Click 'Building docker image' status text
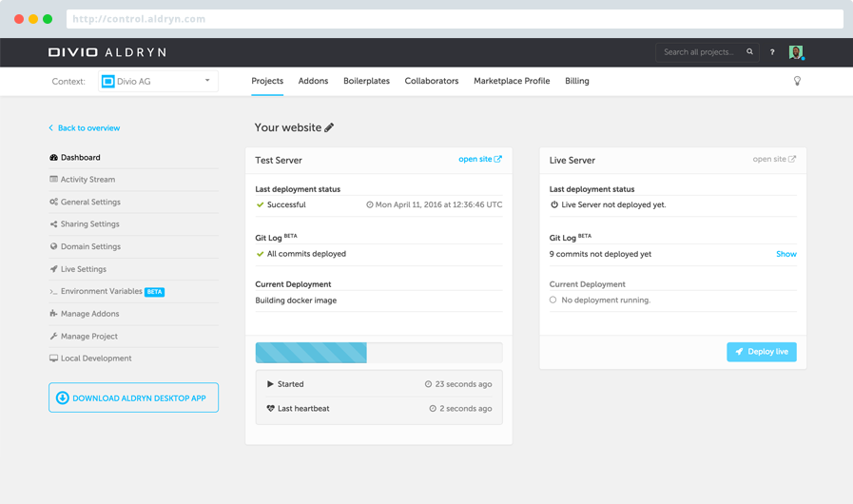The height and width of the screenshot is (504, 853). 296,300
